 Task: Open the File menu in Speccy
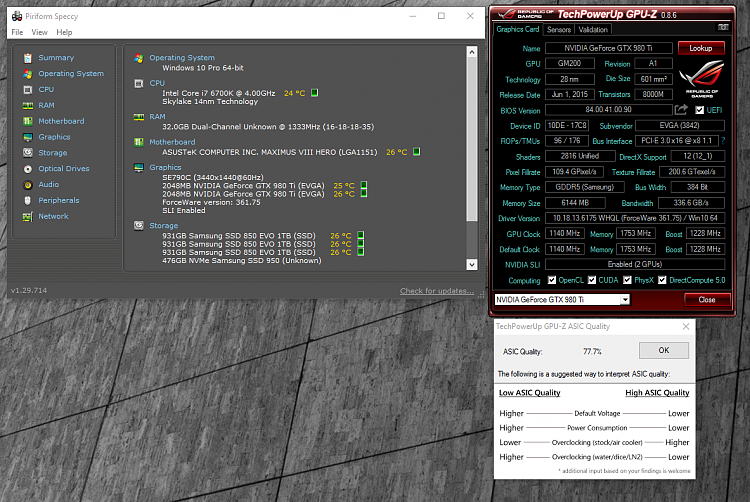(17, 32)
